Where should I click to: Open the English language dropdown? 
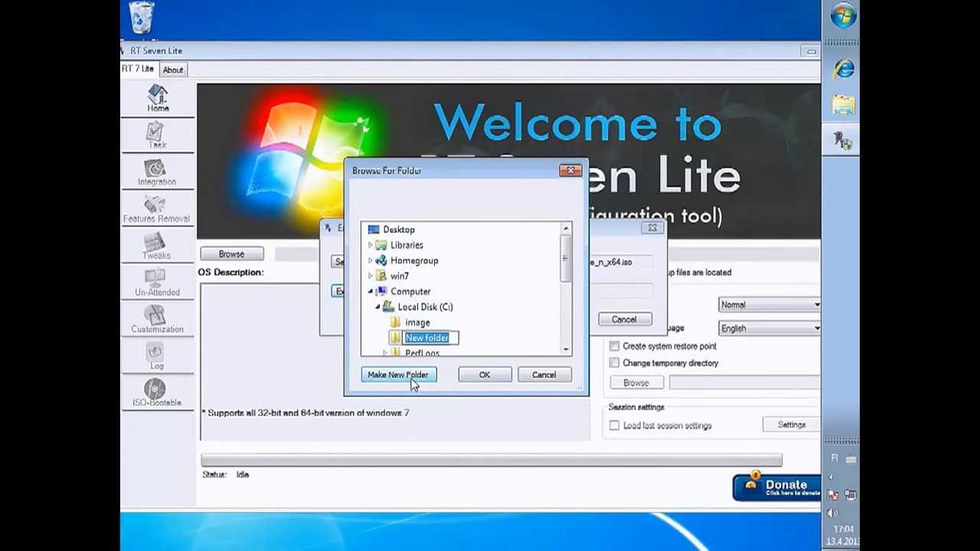pos(769,328)
